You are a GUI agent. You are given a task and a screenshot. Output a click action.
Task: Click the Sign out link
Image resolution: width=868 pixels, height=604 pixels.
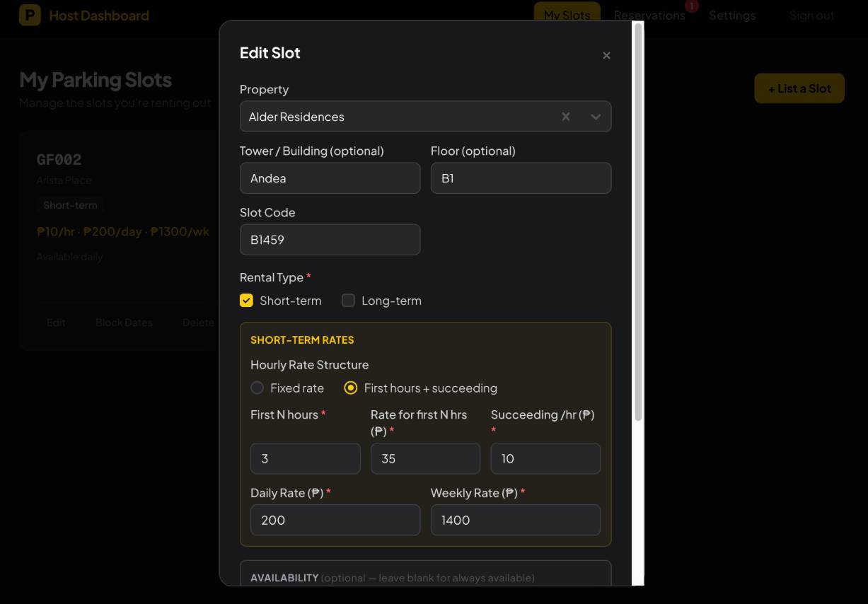[811, 15]
